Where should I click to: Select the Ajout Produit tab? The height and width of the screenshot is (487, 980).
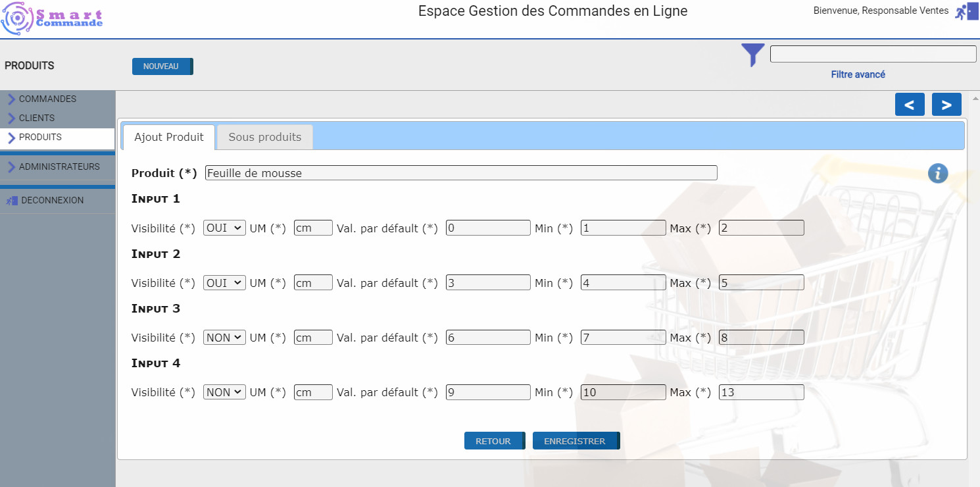[x=169, y=137]
